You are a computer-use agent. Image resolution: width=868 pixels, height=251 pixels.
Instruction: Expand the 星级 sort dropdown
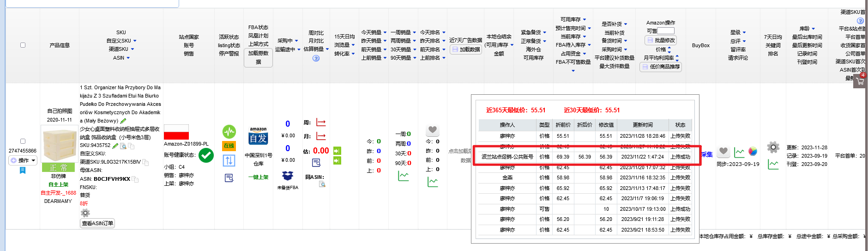click(x=744, y=33)
